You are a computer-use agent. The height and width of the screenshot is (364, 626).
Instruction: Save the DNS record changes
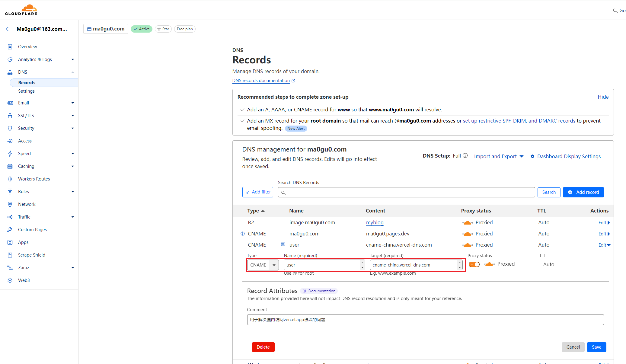tap(596, 347)
